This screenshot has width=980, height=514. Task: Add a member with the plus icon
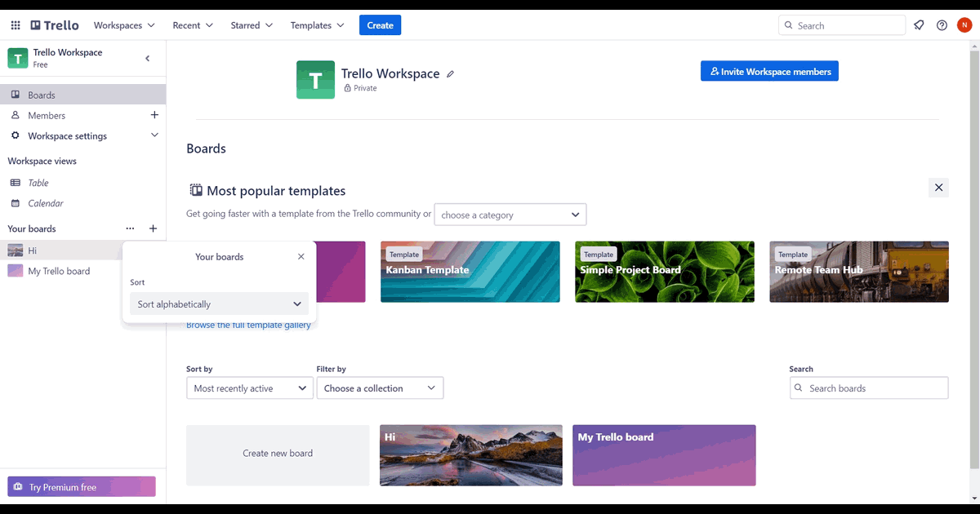click(154, 115)
